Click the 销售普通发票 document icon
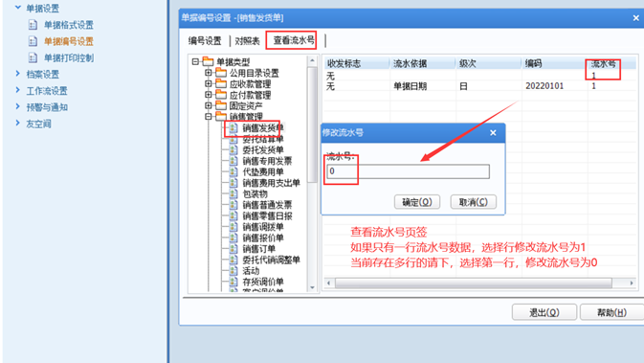This screenshot has height=363, width=644. (x=233, y=205)
